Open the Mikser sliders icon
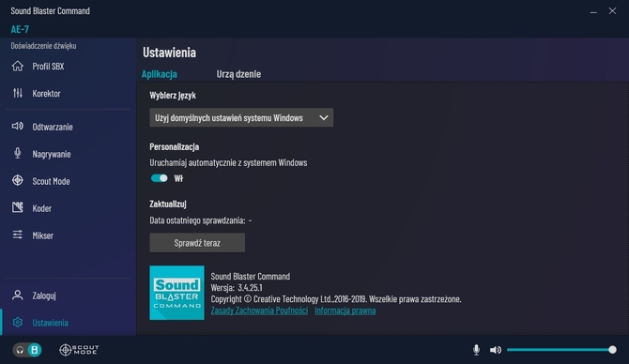629x364 pixels. click(x=18, y=235)
